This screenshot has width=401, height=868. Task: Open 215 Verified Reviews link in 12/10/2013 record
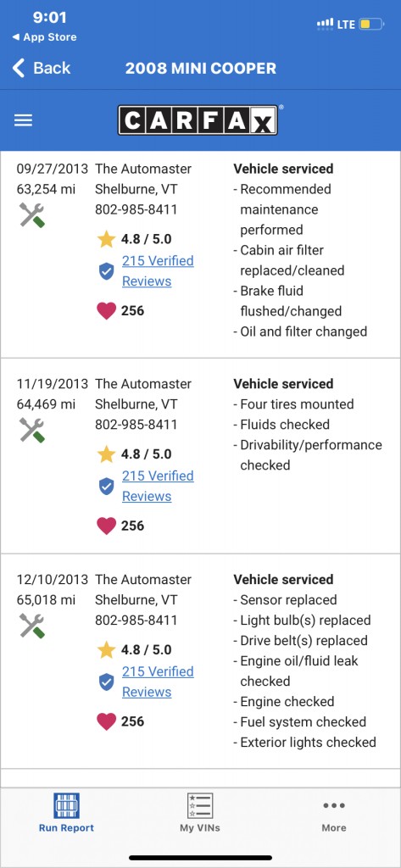pyautogui.click(x=158, y=682)
